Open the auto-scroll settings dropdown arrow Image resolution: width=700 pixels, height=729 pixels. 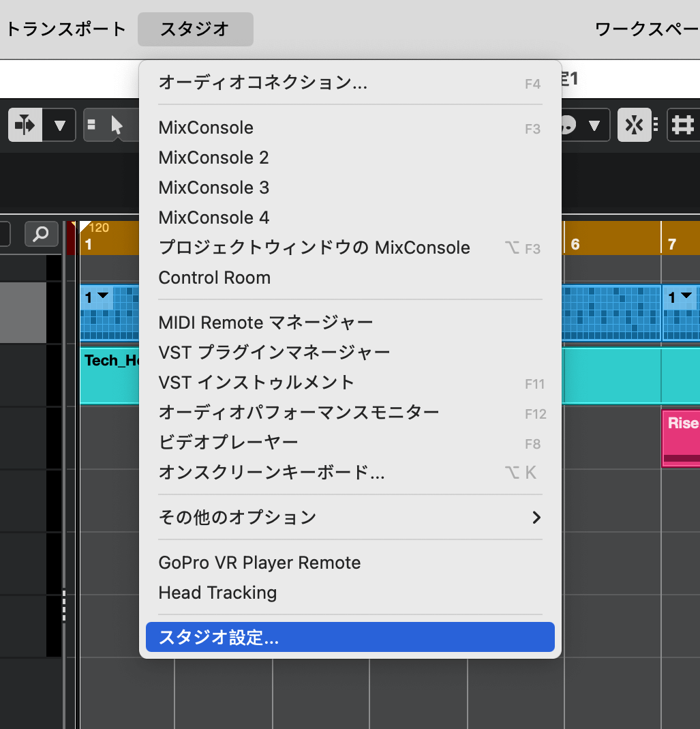click(59, 125)
